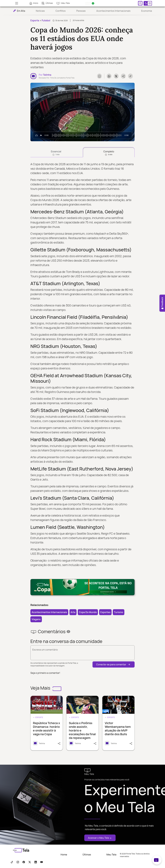The image size is (165, 868).
Task: Click the Acessar o Meu Tela button
Action: click(x=100, y=838)
